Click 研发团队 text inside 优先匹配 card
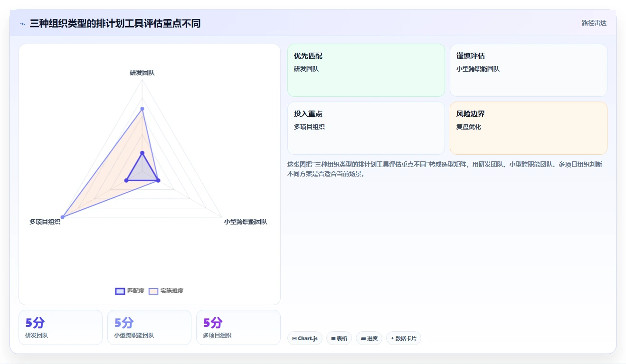The image size is (626, 364). [x=306, y=69]
